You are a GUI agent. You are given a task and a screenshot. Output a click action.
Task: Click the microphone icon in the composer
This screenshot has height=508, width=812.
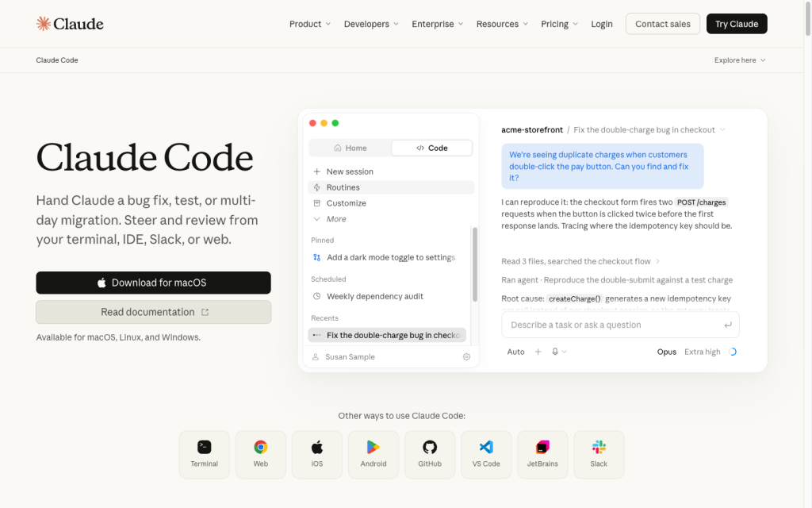tap(555, 352)
